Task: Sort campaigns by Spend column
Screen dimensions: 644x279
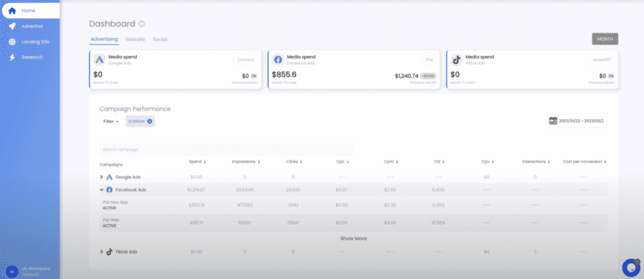Action: tap(197, 162)
